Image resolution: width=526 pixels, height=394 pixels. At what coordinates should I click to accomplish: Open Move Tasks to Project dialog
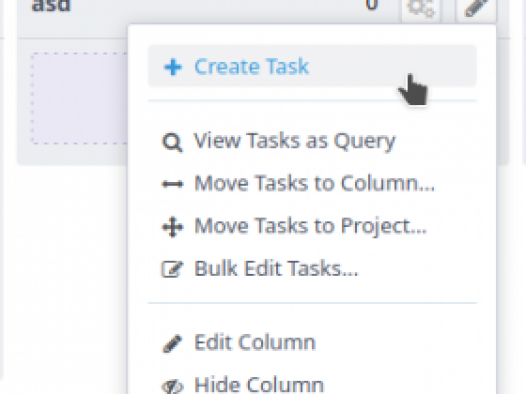[312, 226]
